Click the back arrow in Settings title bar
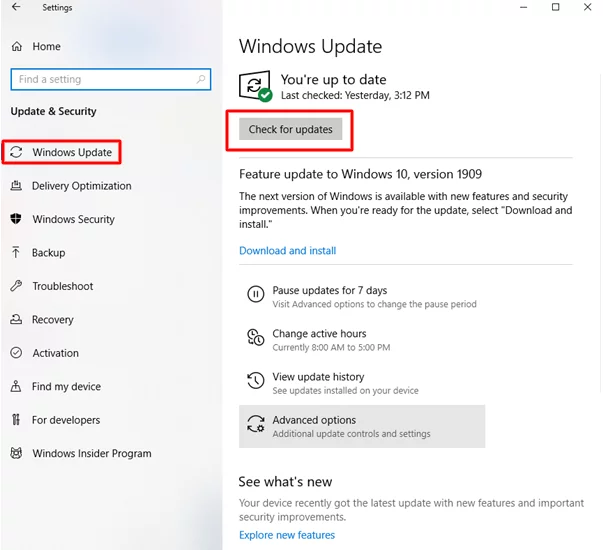 coord(16,8)
